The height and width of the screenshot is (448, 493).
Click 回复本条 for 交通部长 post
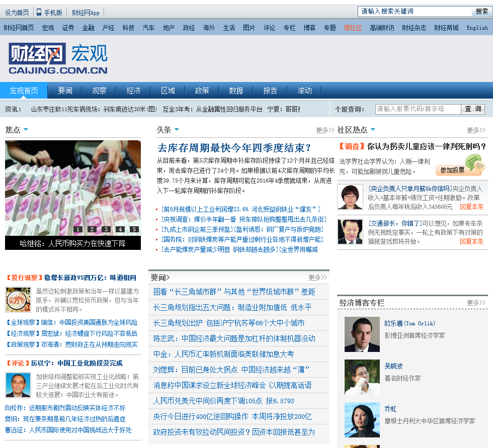(x=472, y=241)
